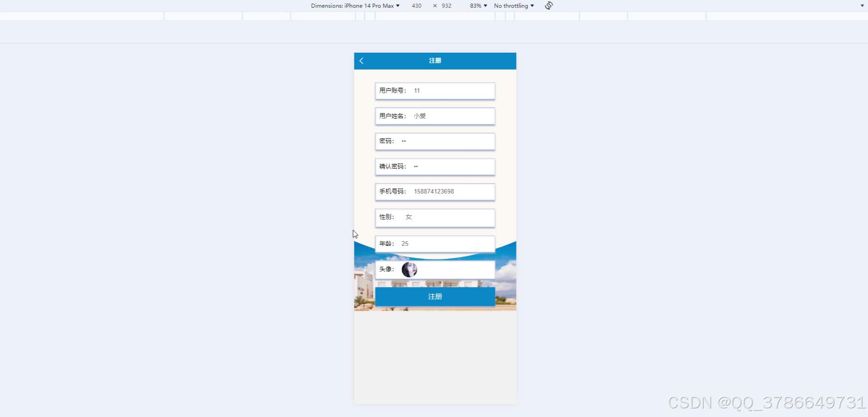Open the 83% zoom dropdown

click(478, 5)
